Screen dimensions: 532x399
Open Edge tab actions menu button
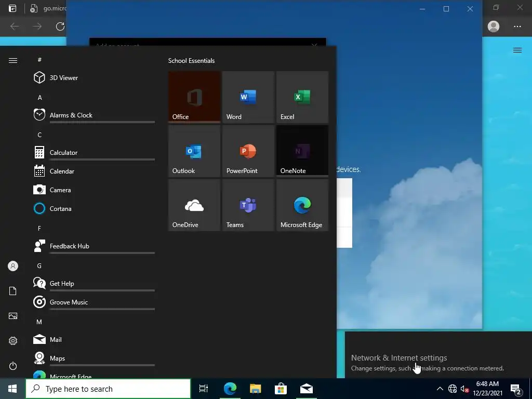[12, 8]
